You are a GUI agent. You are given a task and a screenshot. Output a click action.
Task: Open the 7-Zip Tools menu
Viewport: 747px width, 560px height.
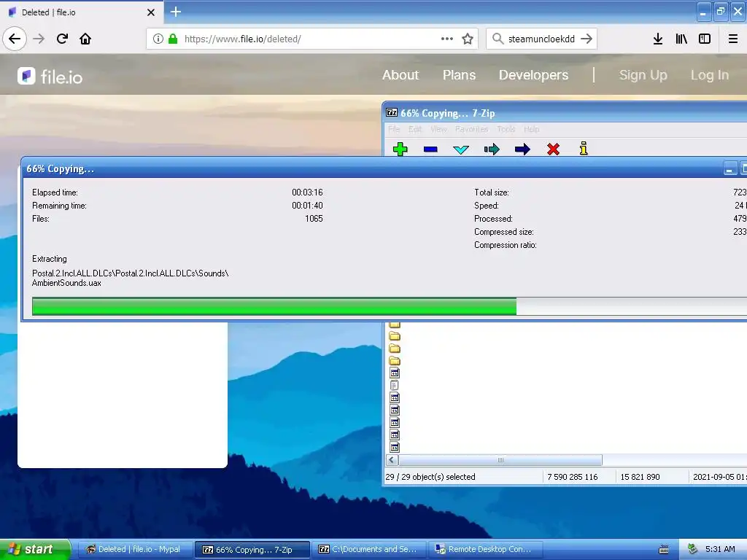click(x=506, y=129)
